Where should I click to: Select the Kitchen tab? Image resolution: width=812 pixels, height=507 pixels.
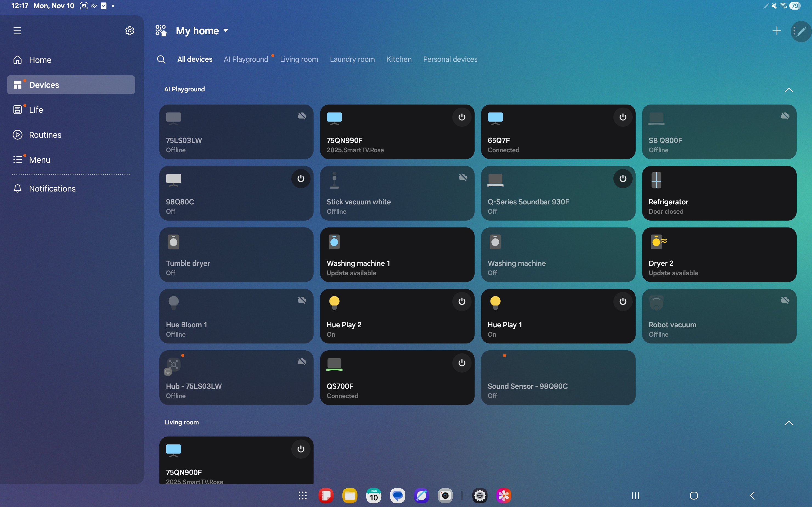coord(399,59)
